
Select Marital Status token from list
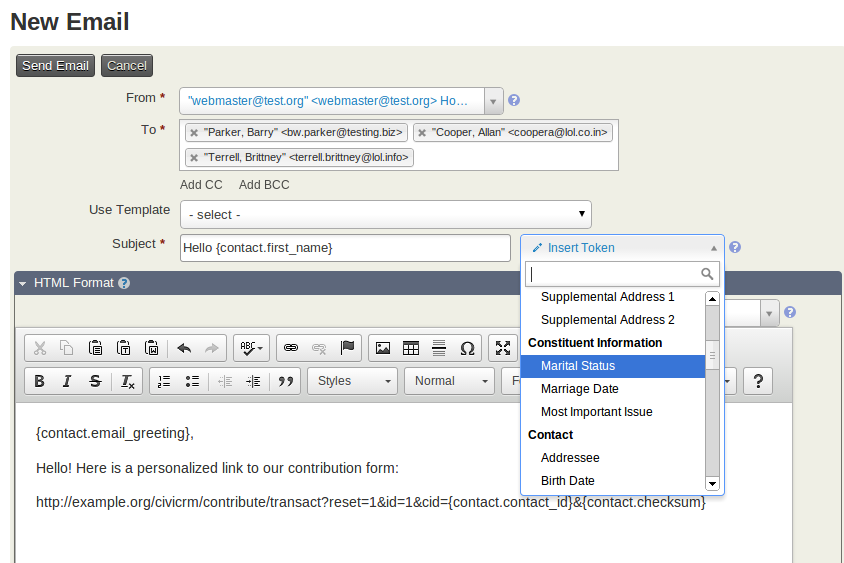click(x=578, y=366)
